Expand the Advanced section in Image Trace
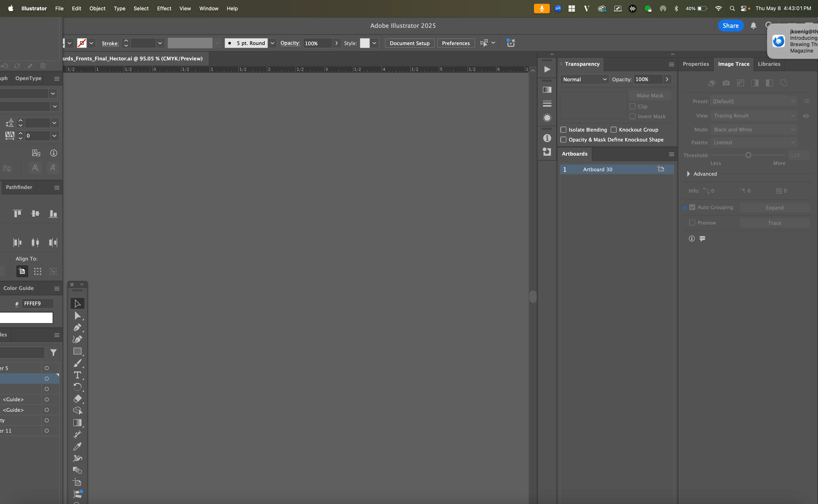This screenshot has width=818, height=504. click(688, 174)
